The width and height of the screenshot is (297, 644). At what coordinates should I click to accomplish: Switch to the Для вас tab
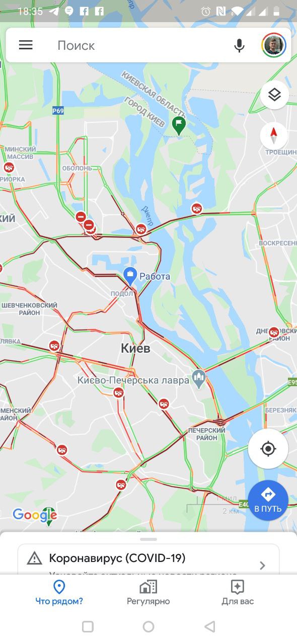pos(238,592)
